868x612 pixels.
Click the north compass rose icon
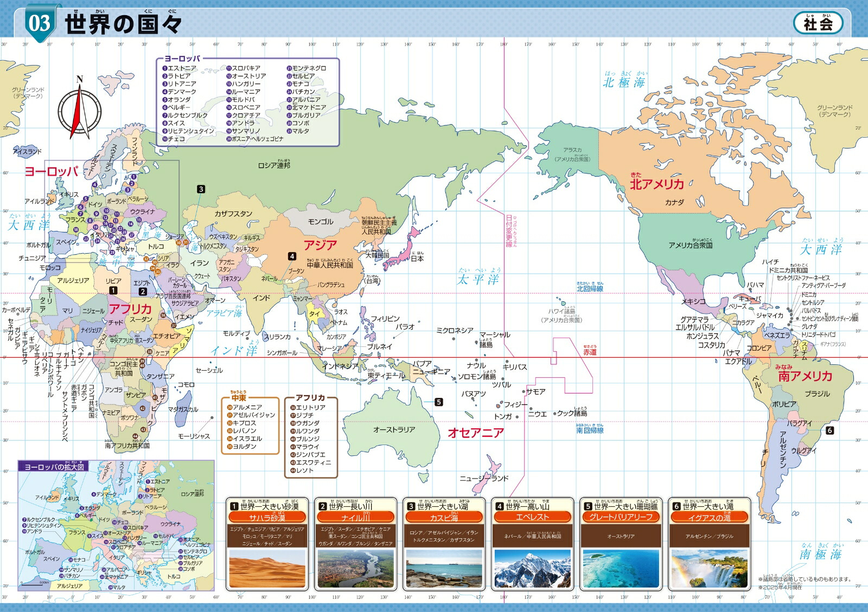tap(80, 111)
